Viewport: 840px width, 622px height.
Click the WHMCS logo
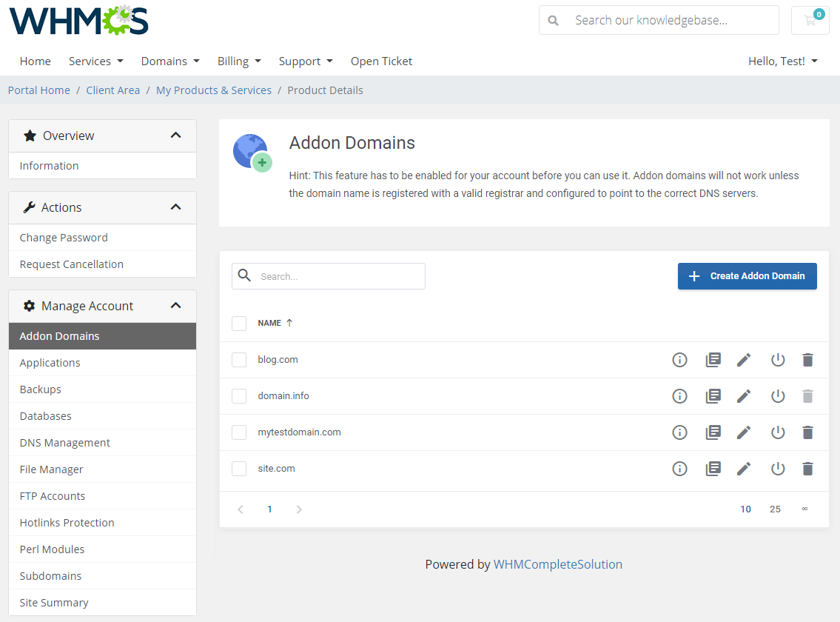pos(78,21)
